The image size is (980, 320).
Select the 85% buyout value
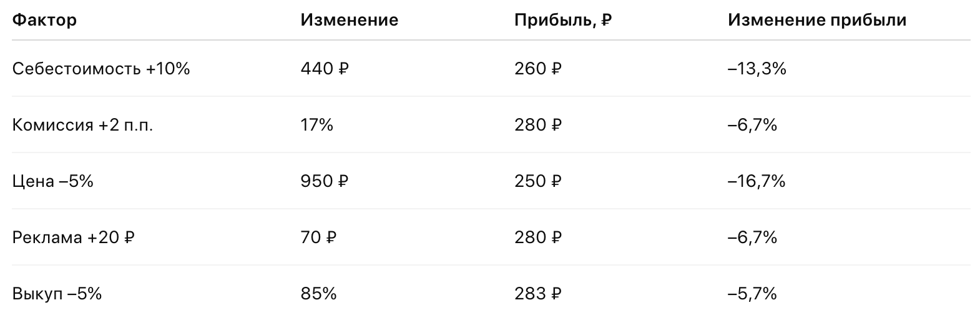click(x=318, y=294)
